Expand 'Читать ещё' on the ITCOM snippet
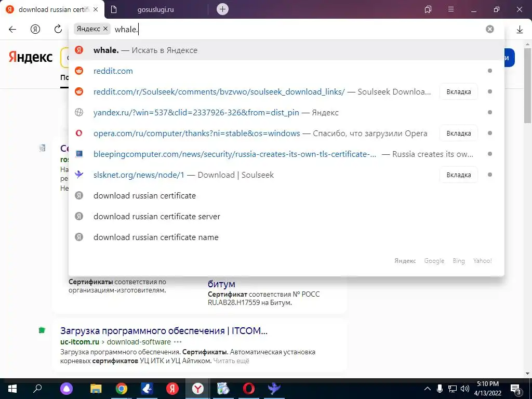The height and width of the screenshot is (399, 532). point(231,361)
